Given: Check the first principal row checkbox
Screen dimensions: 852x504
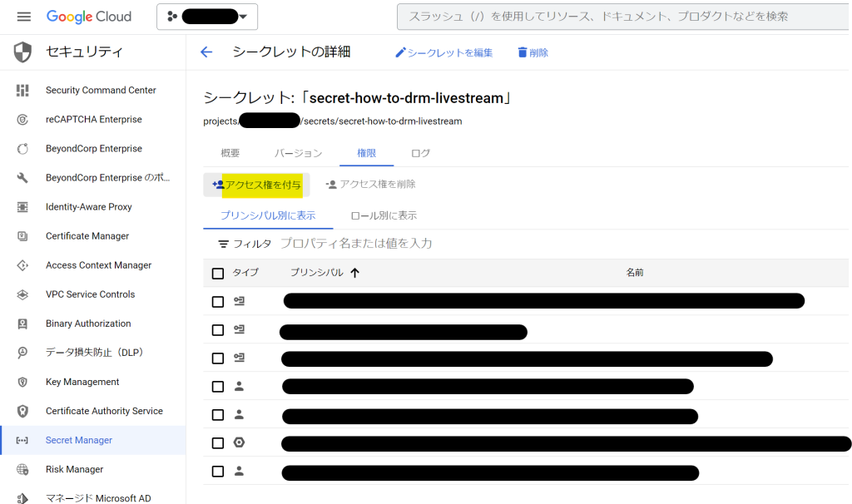Looking at the screenshot, I should click(x=218, y=302).
